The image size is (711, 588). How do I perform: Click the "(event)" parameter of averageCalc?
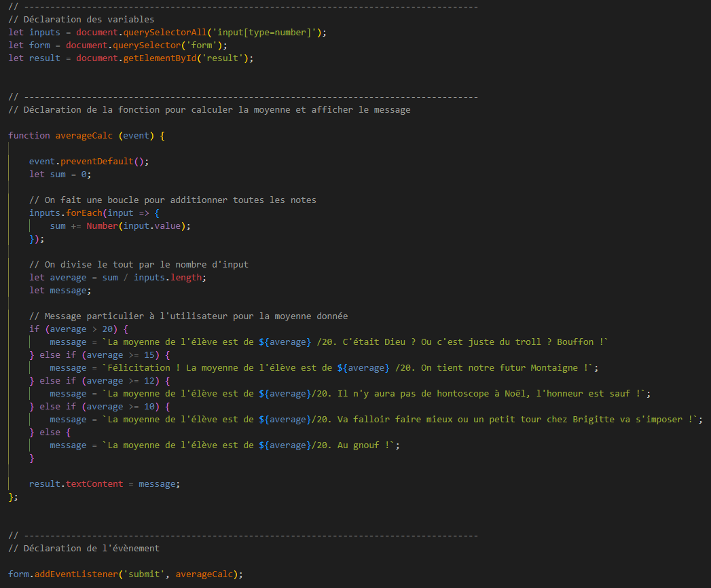tap(136, 136)
